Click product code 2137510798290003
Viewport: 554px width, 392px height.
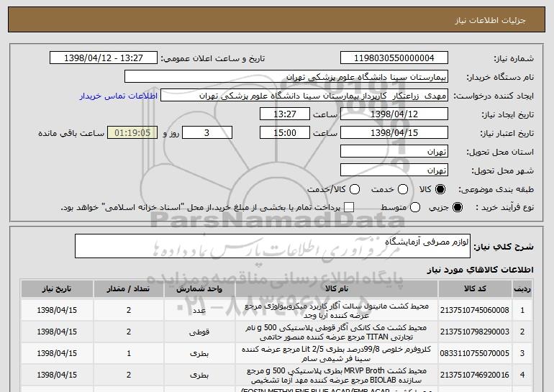click(475, 332)
